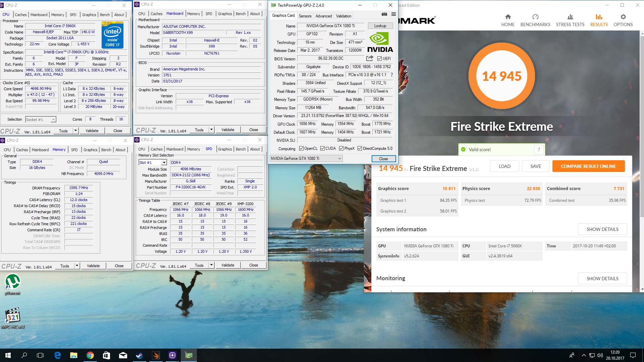Switch to Caches tab in top-left CPU-Z
The image size is (644, 362).
[20, 15]
